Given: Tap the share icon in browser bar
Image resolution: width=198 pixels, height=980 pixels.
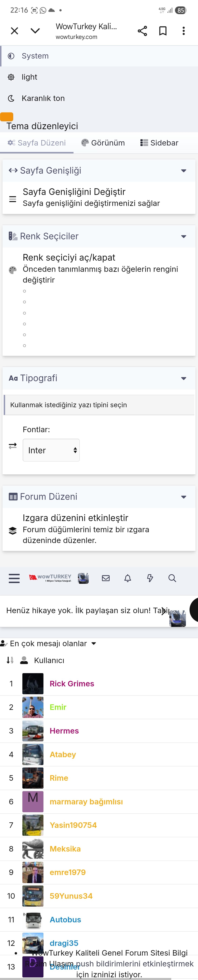Looking at the screenshot, I should tap(142, 31).
